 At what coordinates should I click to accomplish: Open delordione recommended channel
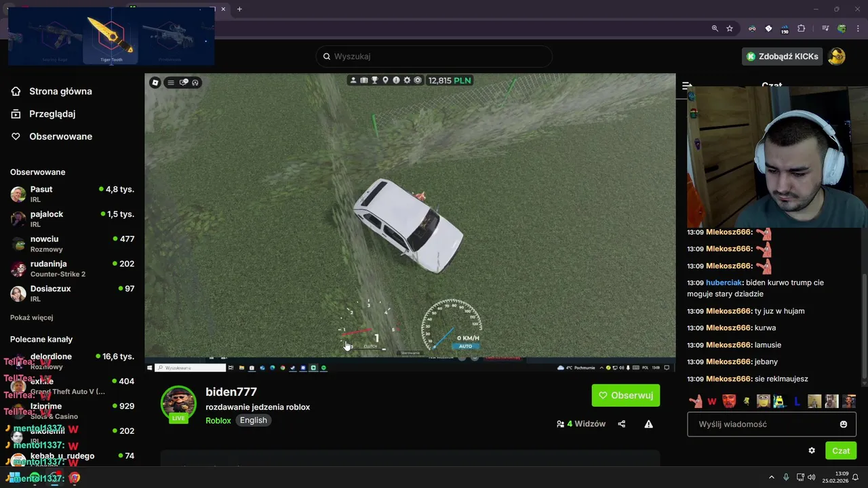[x=72, y=361]
